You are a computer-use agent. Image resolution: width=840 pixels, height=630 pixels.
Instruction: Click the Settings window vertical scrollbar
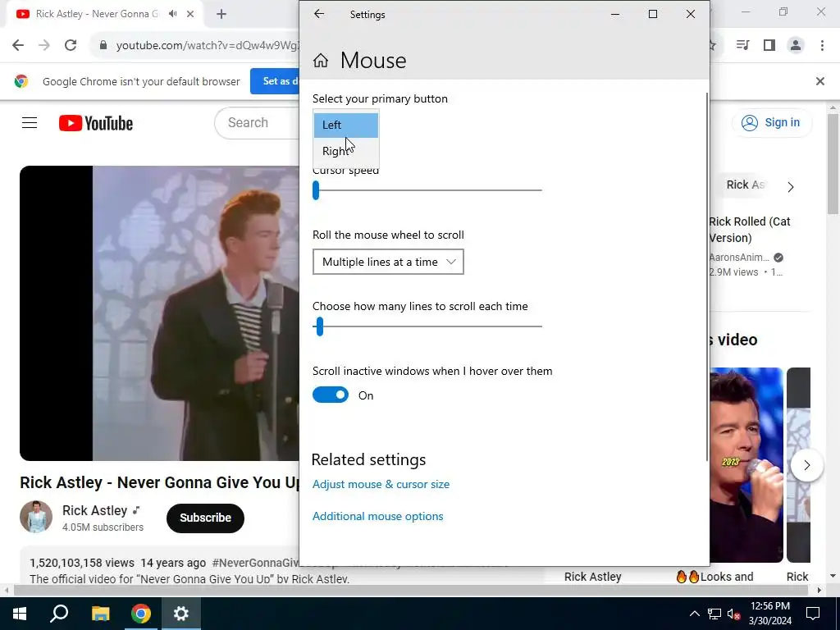point(707,276)
